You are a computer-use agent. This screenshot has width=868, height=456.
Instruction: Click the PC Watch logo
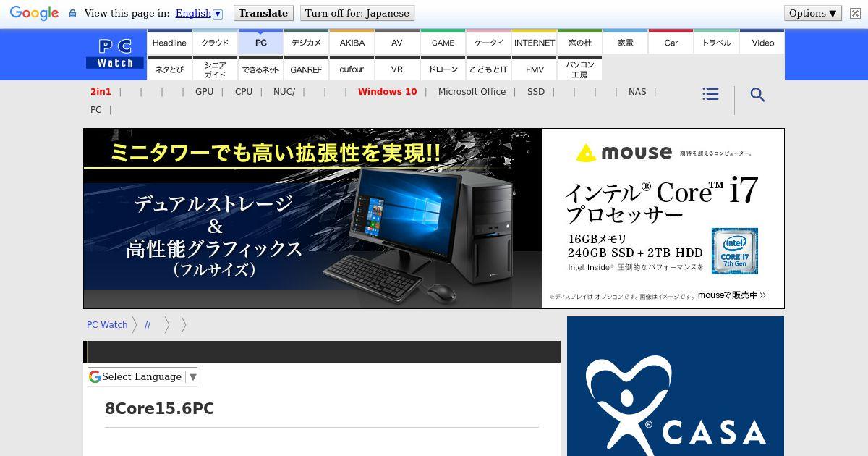[x=115, y=54]
